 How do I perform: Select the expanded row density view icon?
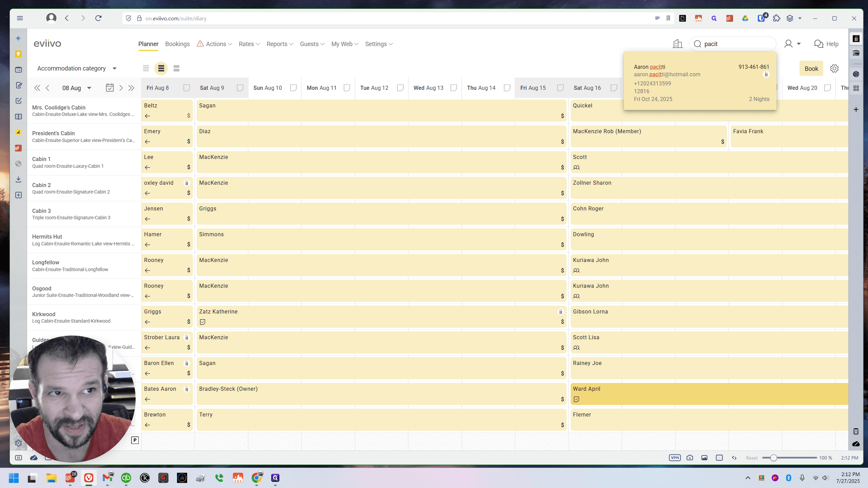[176, 68]
